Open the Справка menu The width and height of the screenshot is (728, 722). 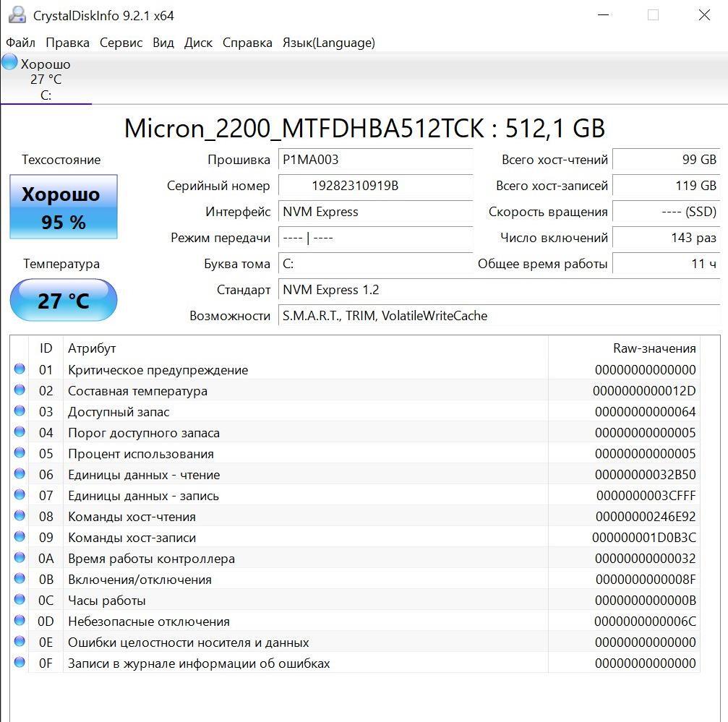[x=247, y=43]
